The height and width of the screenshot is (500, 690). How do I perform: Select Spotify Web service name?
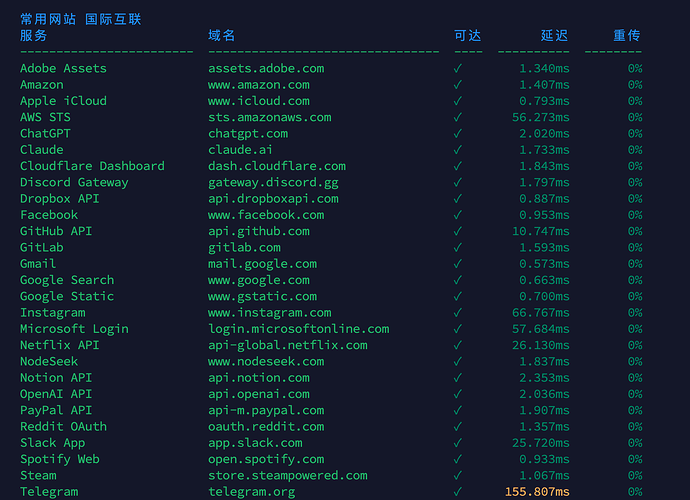[x=60, y=460]
